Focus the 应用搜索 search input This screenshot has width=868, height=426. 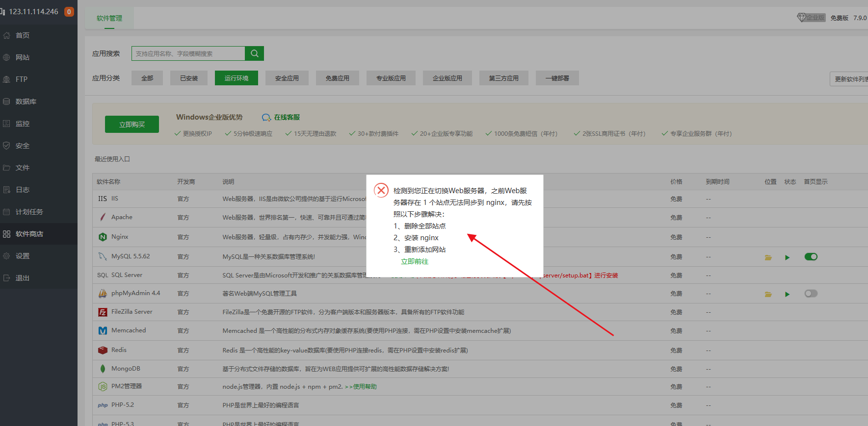(188, 53)
